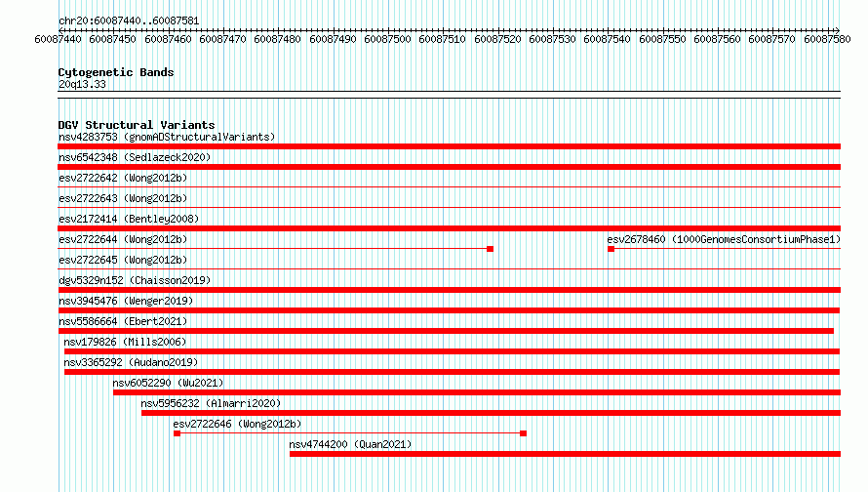The image size is (868, 492).
Task: Click the red bar under esv2172414
Action: 449,228
